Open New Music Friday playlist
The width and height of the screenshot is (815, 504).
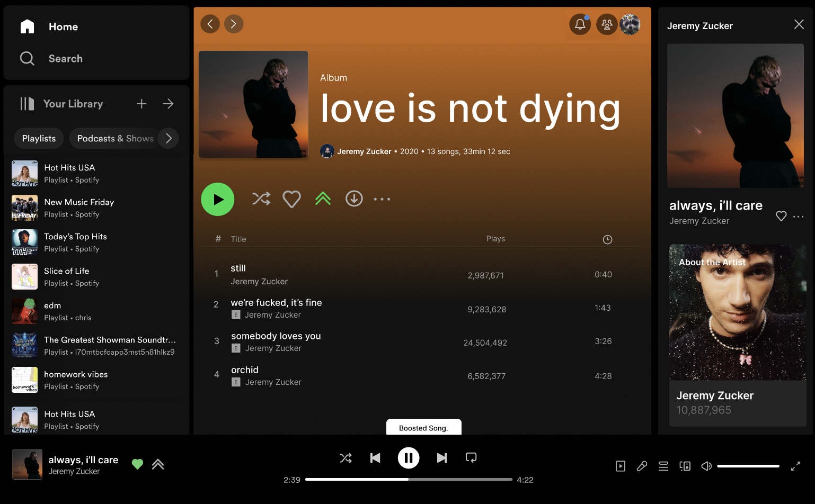tap(96, 208)
